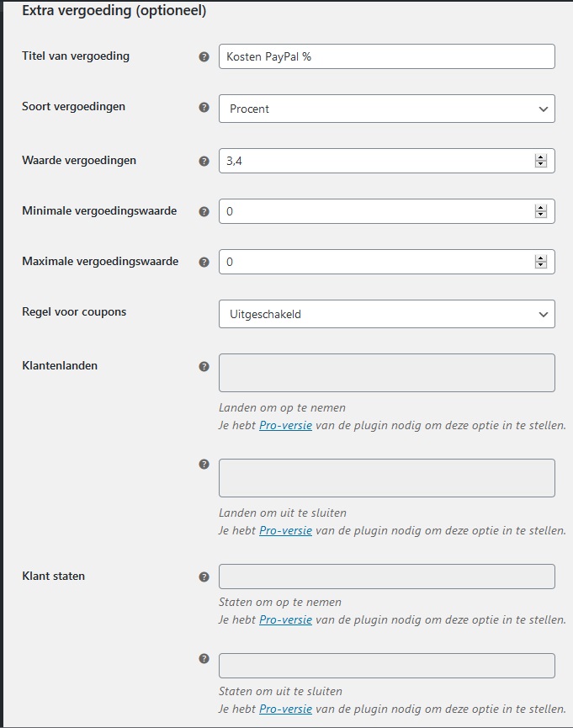Click help icon next to Titel van vergoeding
Screen dimensions: 573x728
204,57
